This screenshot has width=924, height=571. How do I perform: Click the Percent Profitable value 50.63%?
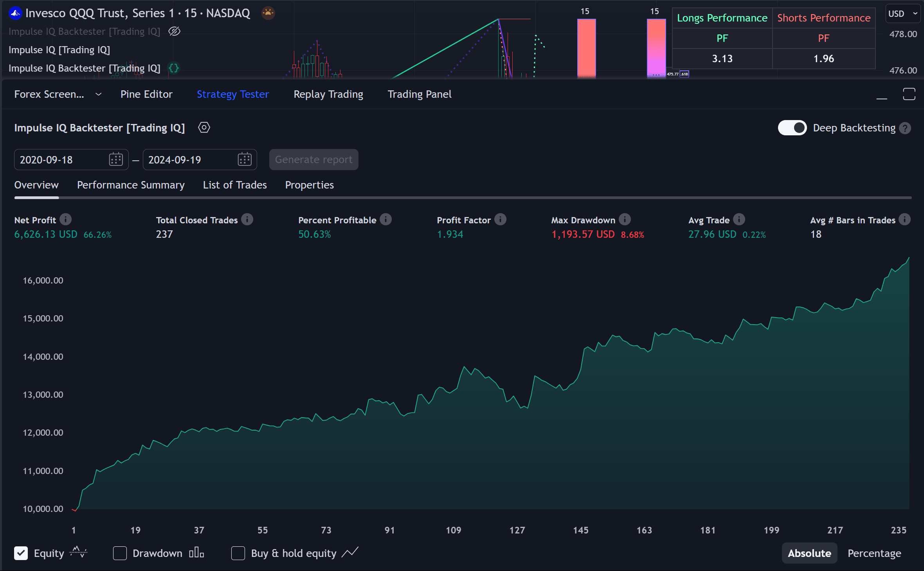coord(315,234)
